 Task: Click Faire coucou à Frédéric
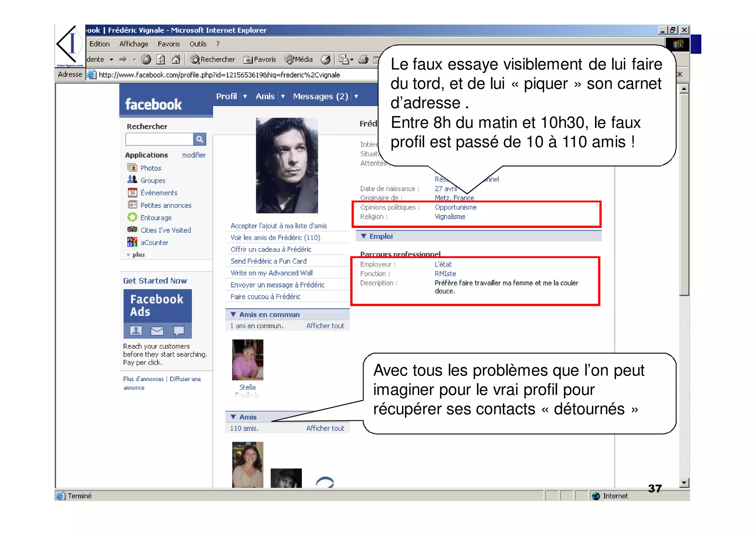265,297
